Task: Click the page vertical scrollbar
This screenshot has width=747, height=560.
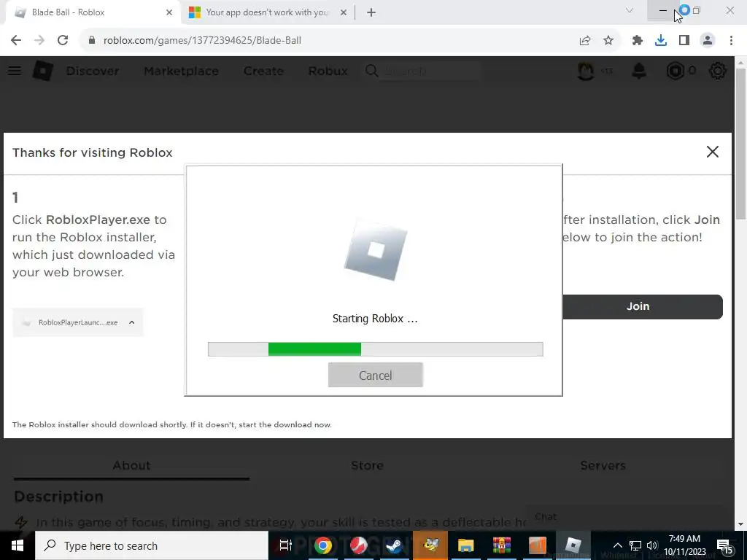Action: 740,143
